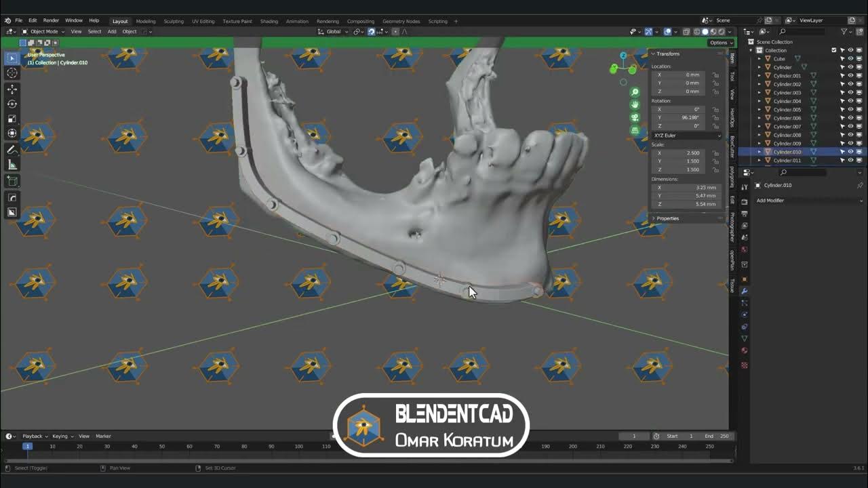Hide Cube in the outliner
This screenshot has width=868, height=488.
pos(850,59)
